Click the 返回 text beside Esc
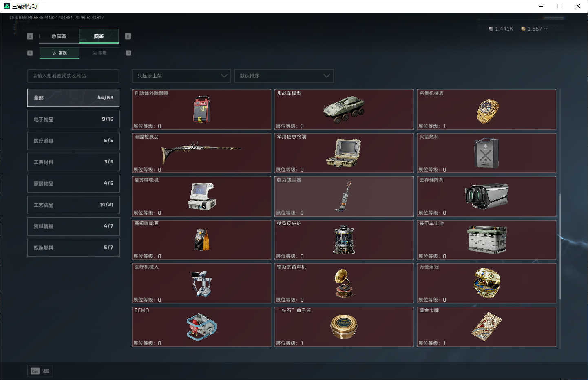The width and height of the screenshot is (588, 380). point(46,371)
